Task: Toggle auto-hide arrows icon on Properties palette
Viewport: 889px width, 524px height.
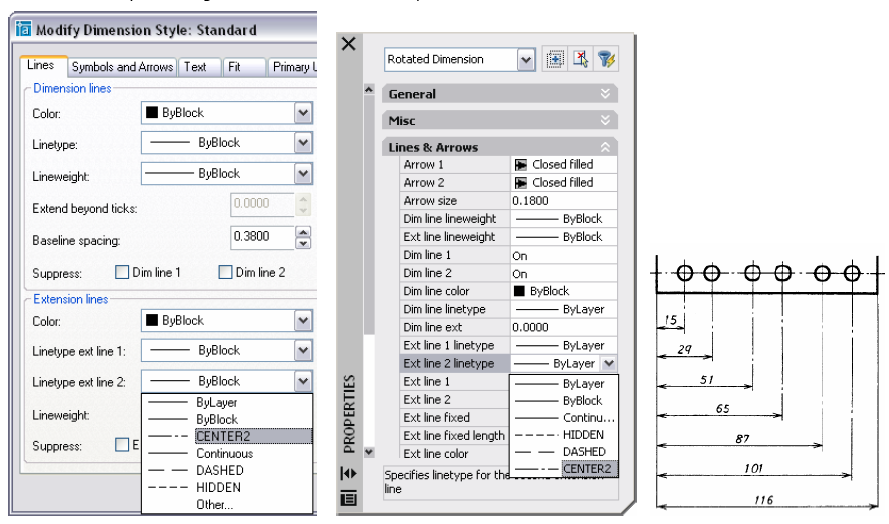Action: pos(349,473)
